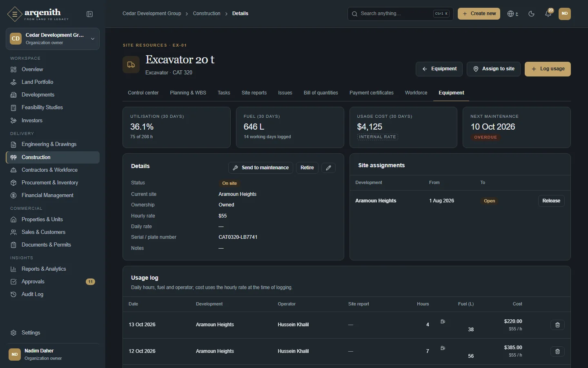The width and height of the screenshot is (588, 368).
Task: Switch to the Control center tab
Action: point(143,93)
